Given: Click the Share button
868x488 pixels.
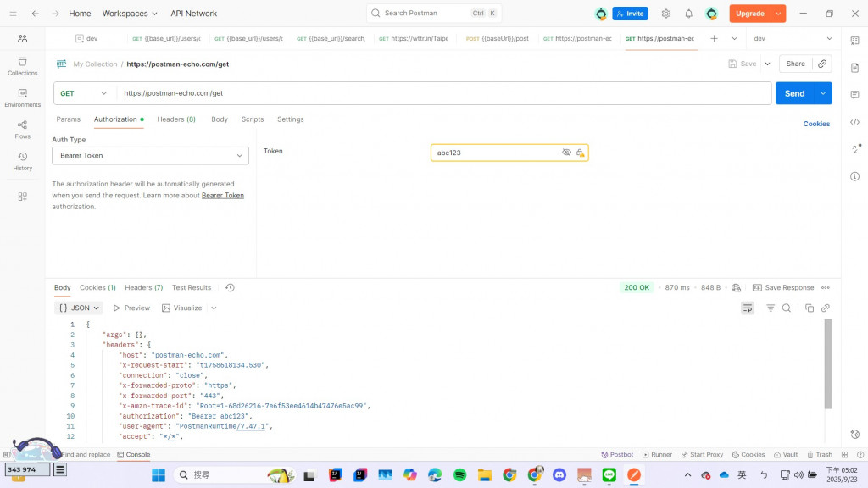Looking at the screenshot, I should pyautogui.click(x=795, y=64).
